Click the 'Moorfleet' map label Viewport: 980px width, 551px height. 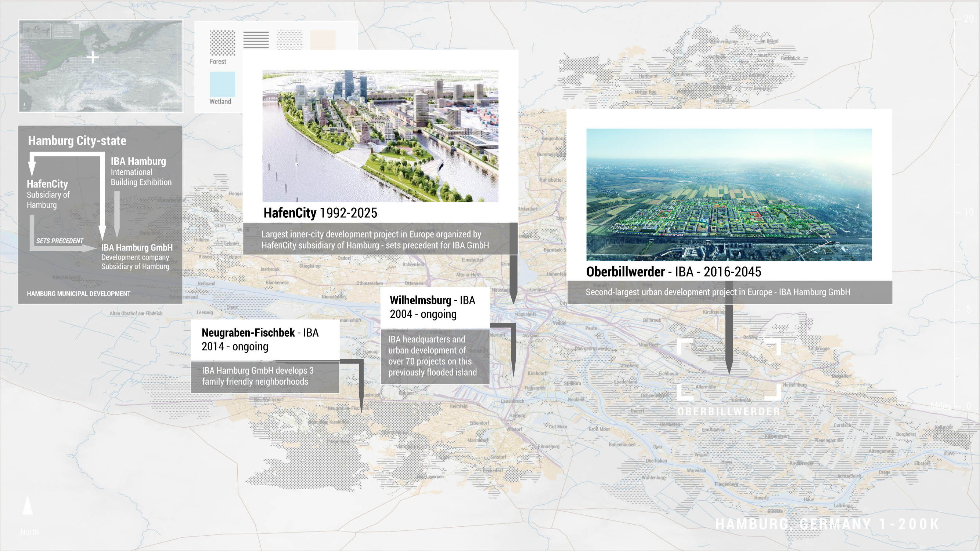point(648,345)
